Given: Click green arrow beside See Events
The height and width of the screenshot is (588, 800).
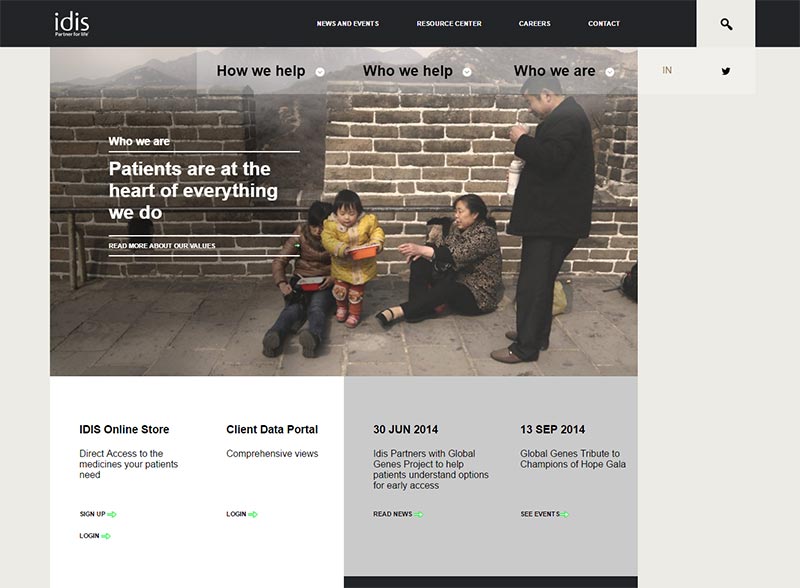Looking at the screenshot, I should (565, 514).
